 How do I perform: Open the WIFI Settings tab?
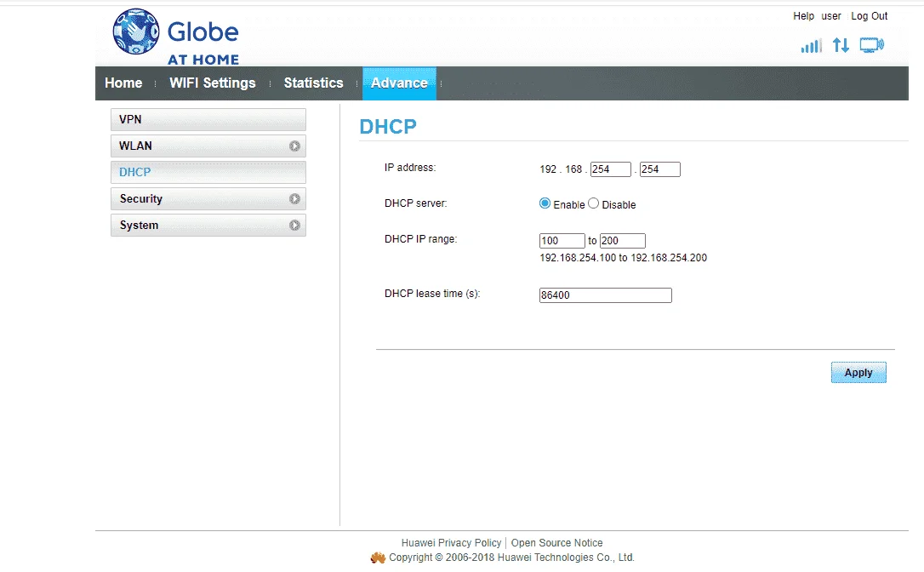point(213,83)
